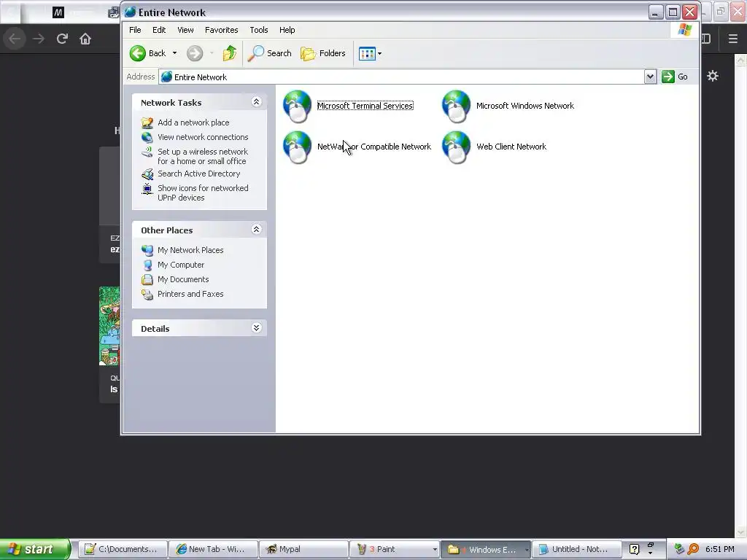Open the Paint taskbar group
Image resolution: width=747 pixels, height=560 pixels.
(x=395, y=550)
